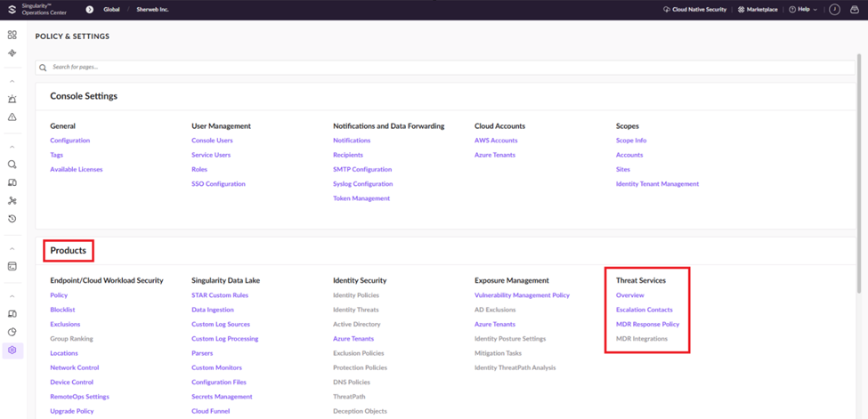868x419 pixels.
Task: Open the Accounts link under Scopes
Action: (x=629, y=155)
